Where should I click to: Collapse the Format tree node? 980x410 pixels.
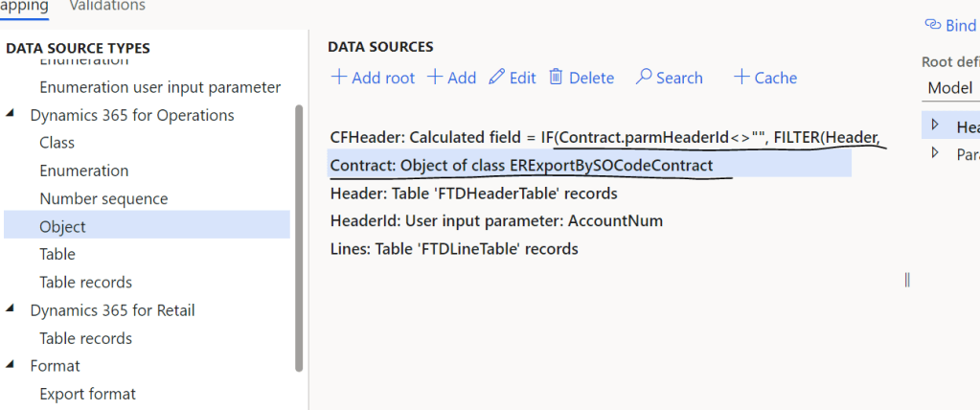click(x=11, y=366)
